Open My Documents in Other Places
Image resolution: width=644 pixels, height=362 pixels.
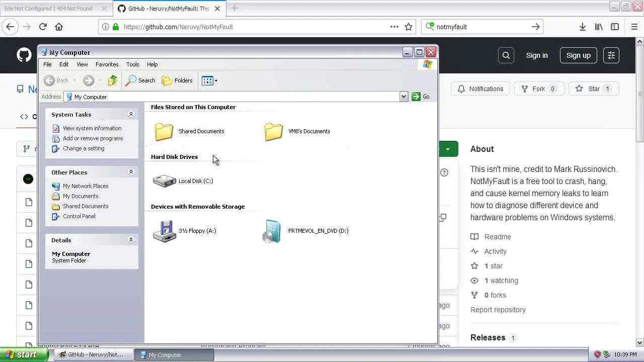(80, 196)
